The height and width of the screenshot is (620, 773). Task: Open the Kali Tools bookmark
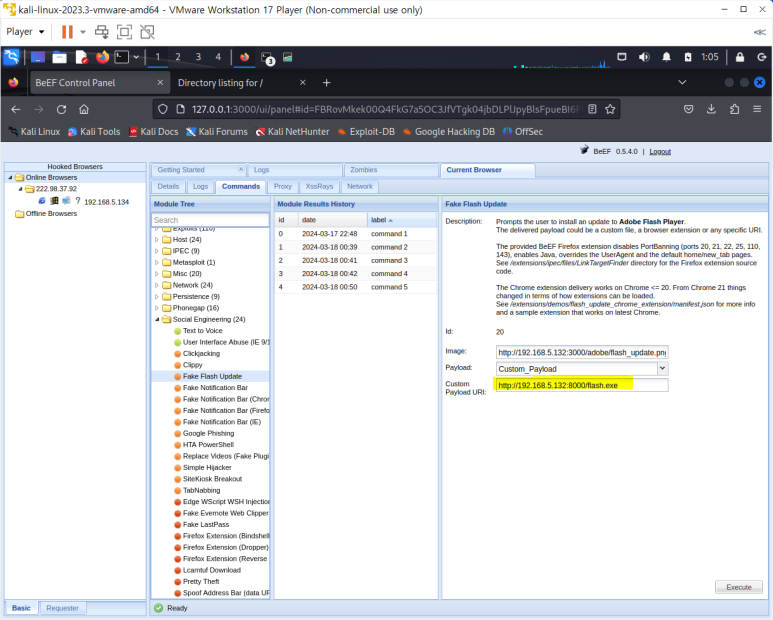[94, 132]
